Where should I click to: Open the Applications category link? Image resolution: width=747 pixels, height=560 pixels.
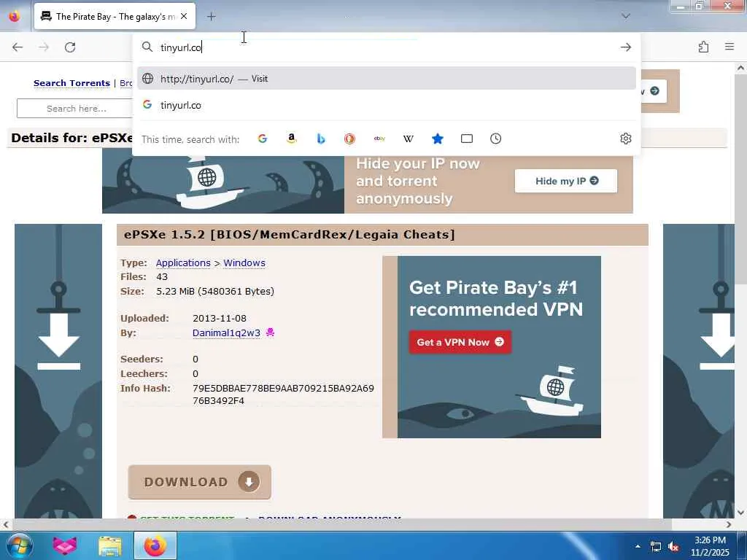point(183,262)
